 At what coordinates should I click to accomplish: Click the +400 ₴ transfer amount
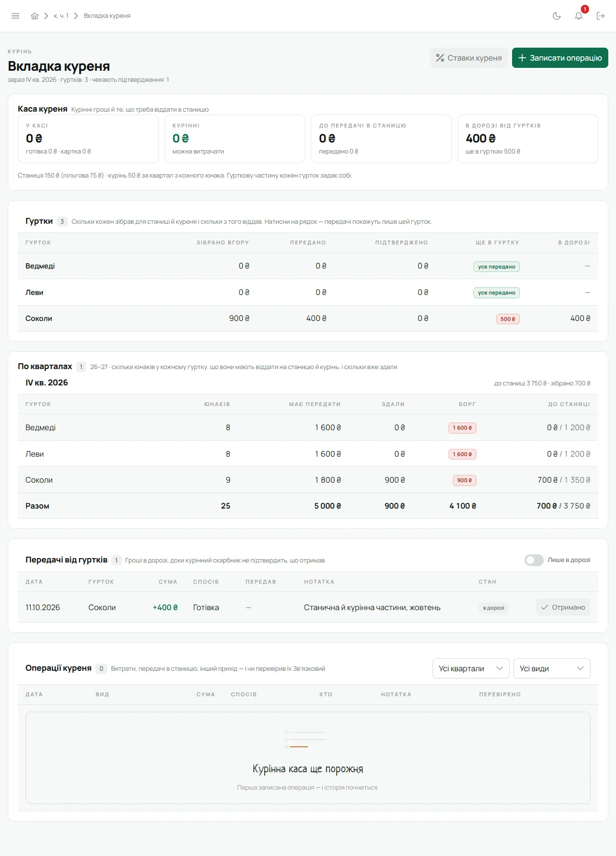(165, 607)
